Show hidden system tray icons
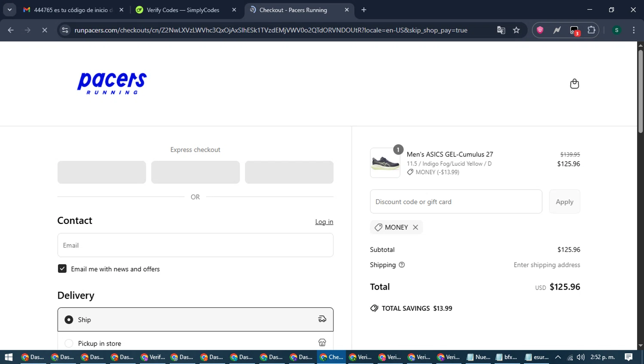644x364 pixels. (x=558, y=357)
